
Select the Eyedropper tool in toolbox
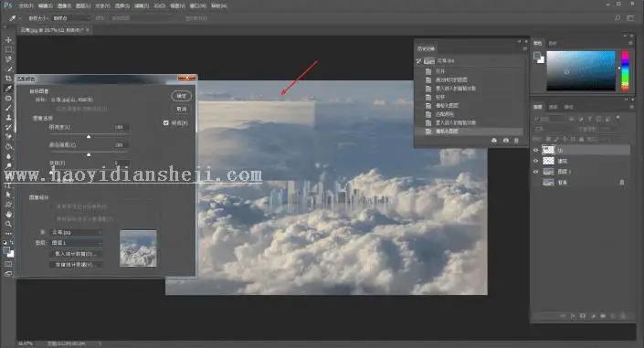8,88
